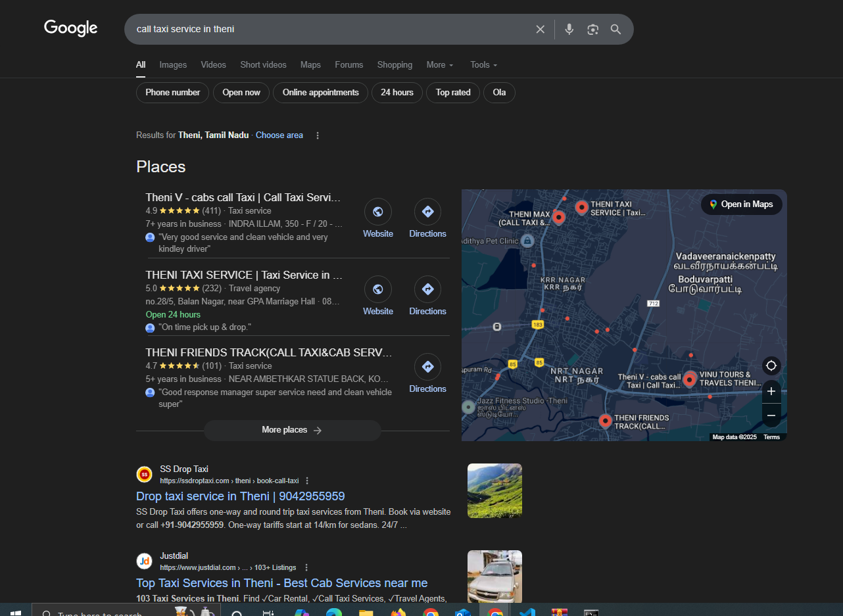Open website for Theni V - cabs call Taxi
843x616 pixels.
[x=378, y=220]
